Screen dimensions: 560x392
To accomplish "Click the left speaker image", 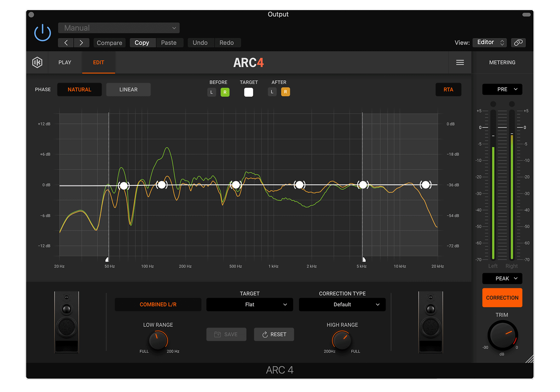I will pos(67,322).
